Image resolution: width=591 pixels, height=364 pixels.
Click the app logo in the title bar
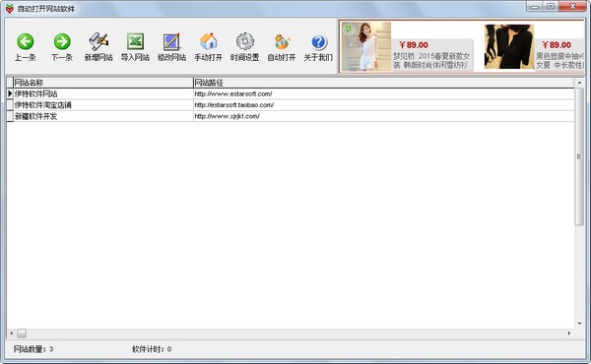(x=10, y=9)
